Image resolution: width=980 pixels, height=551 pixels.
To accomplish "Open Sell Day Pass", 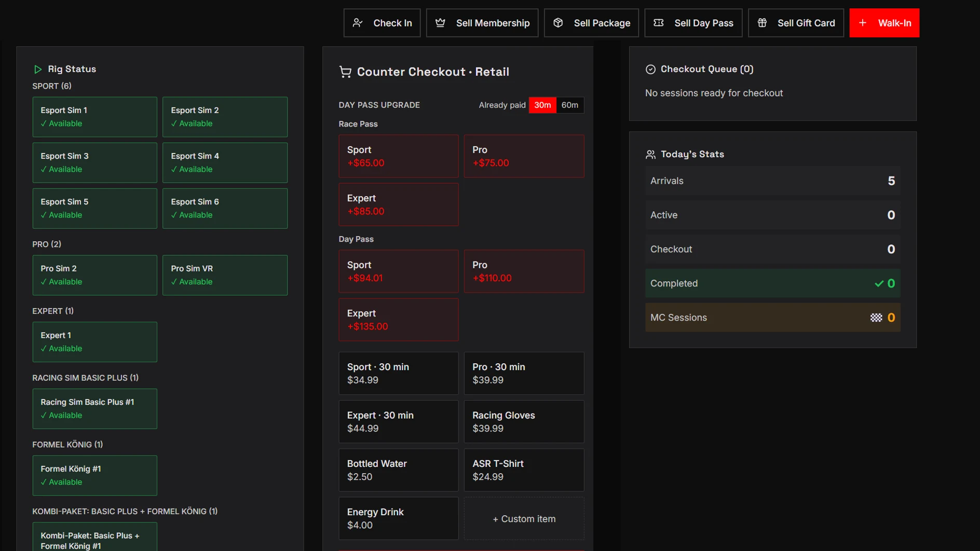I will pyautogui.click(x=693, y=23).
